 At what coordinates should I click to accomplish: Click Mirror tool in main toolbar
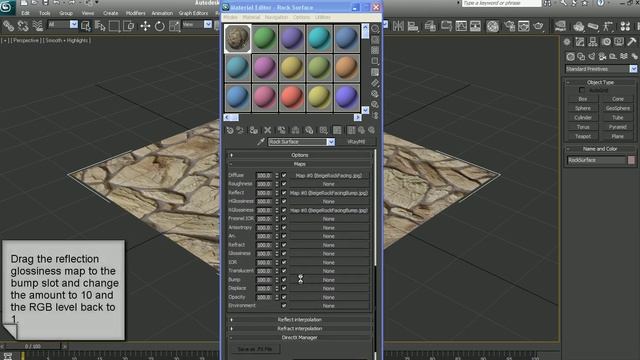[398, 26]
